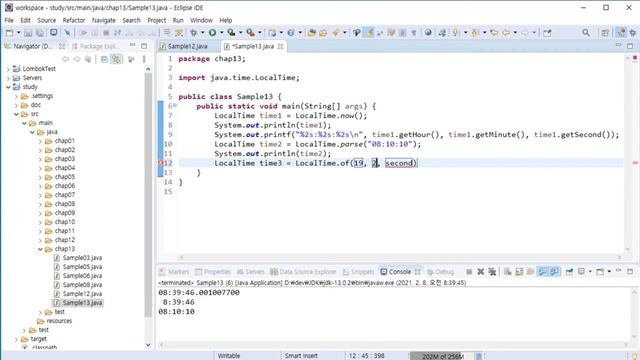The height and width of the screenshot is (360, 640).
Task: Click the Pin Editor toolbar icon
Action: (547, 33)
